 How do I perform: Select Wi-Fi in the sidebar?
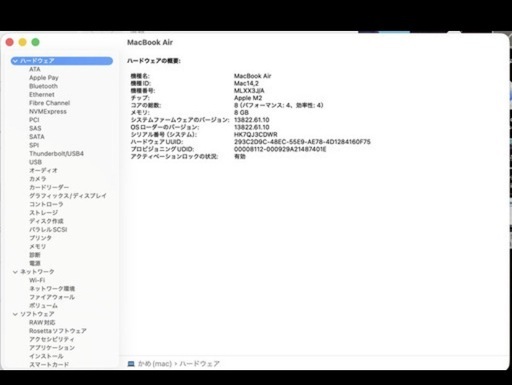point(37,280)
